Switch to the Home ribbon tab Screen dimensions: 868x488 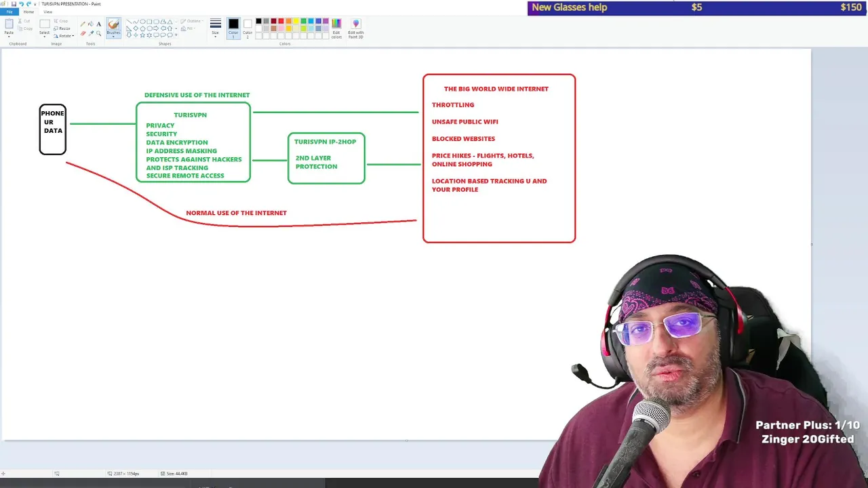28,12
